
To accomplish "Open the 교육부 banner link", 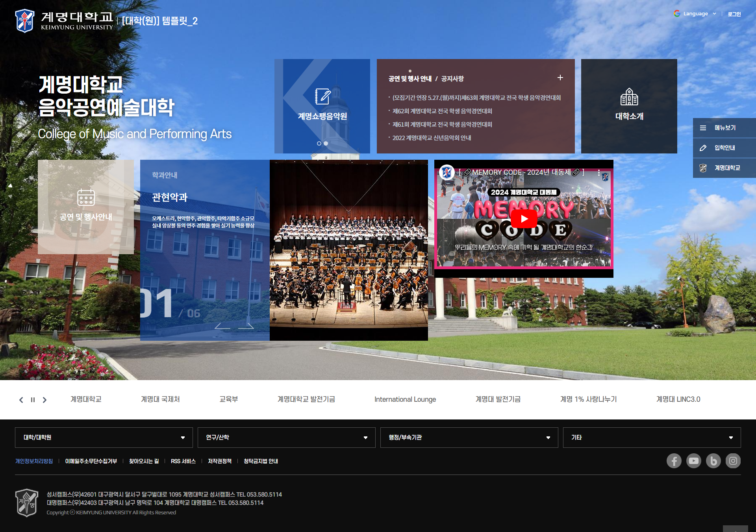I will pyautogui.click(x=229, y=399).
